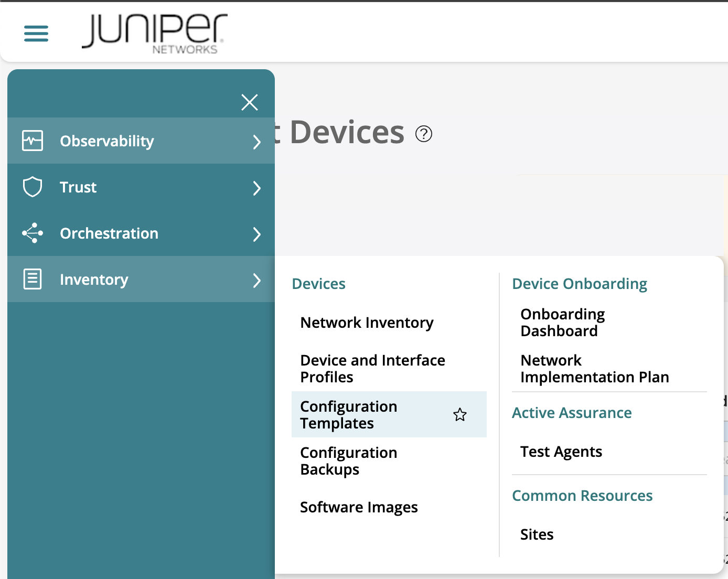Star Configuration Templates as a favorite
The image size is (728, 579).
click(x=460, y=414)
